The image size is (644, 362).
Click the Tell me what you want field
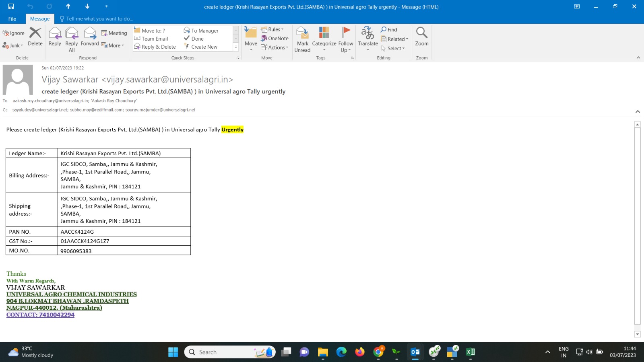click(99, 19)
